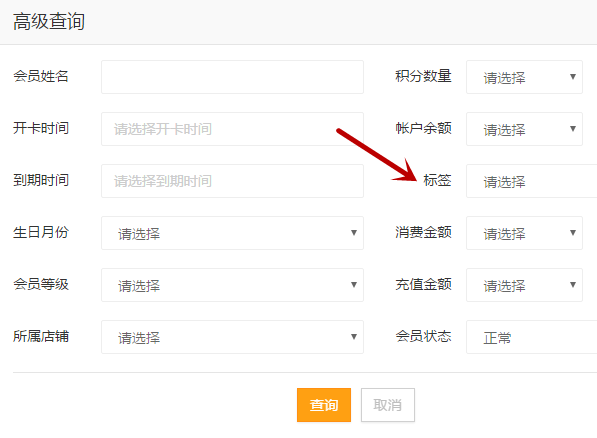Viewport: 597px width, 438px height.
Task: Click the arrow icon of 所属店铺 dropdown
Action: pos(354,337)
